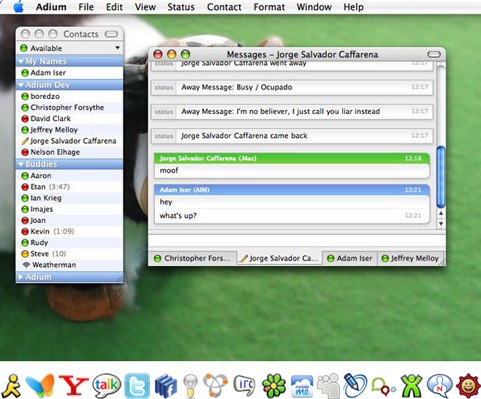Select buddy Joan
Image resolution: width=481 pixels, height=399 pixels.
pos(69,220)
